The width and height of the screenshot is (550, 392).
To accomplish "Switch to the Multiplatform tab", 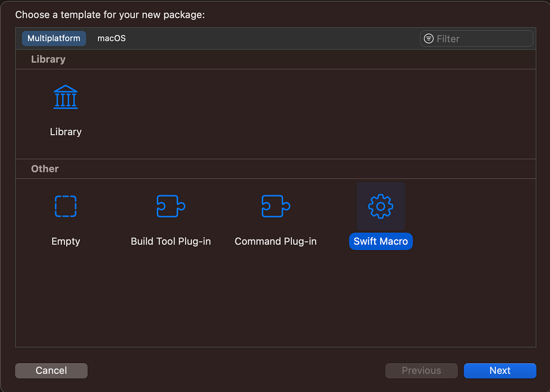I will [54, 38].
